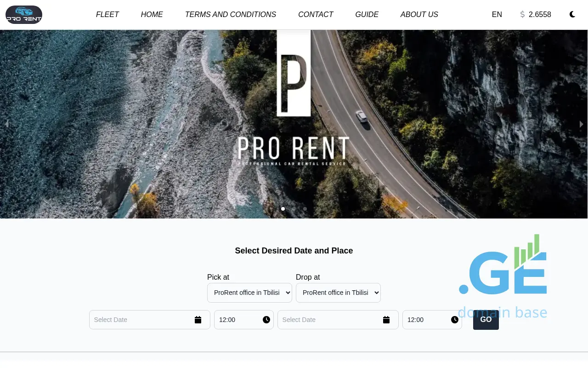The width and height of the screenshot is (588, 368).
Task: Click the GO search button
Action: point(486,320)
